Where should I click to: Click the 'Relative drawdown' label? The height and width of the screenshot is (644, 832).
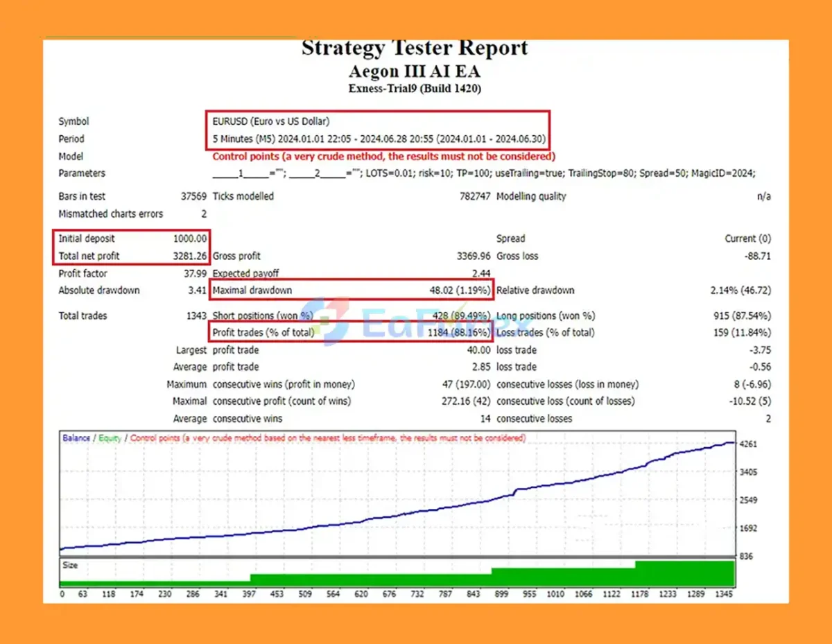pyautogui.click(x=535, y=290)
